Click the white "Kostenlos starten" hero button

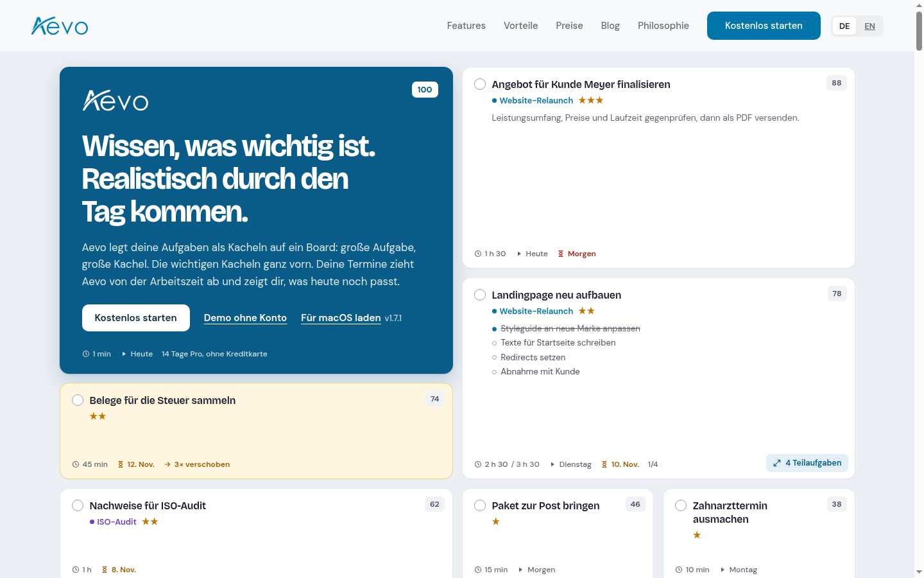click(x=136, y=318)
